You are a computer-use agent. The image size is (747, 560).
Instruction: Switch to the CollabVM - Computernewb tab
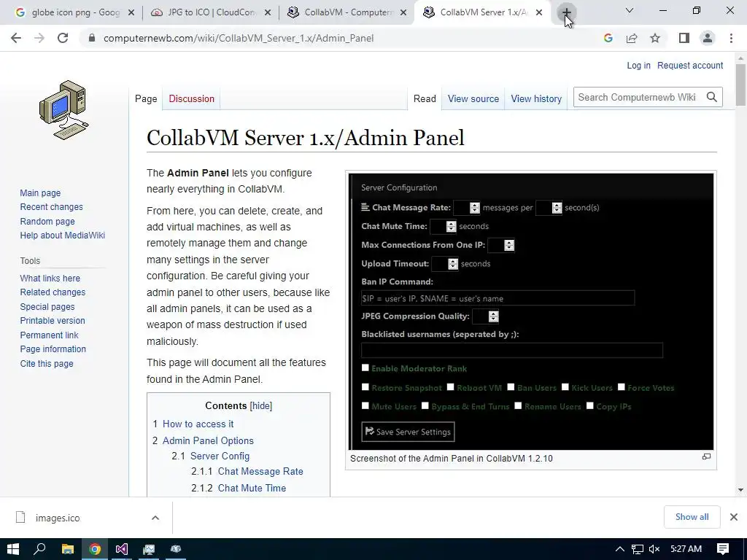[348, 12]
